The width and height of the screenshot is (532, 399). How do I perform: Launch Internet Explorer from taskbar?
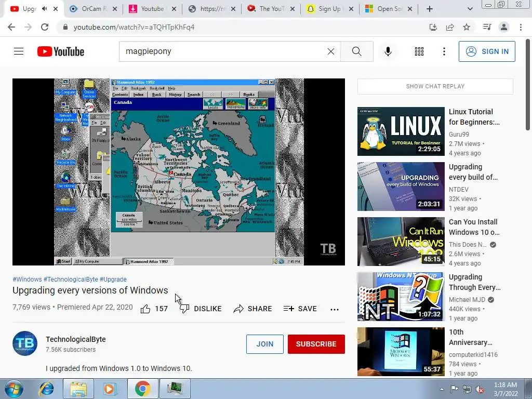click(x=46, y=389)
